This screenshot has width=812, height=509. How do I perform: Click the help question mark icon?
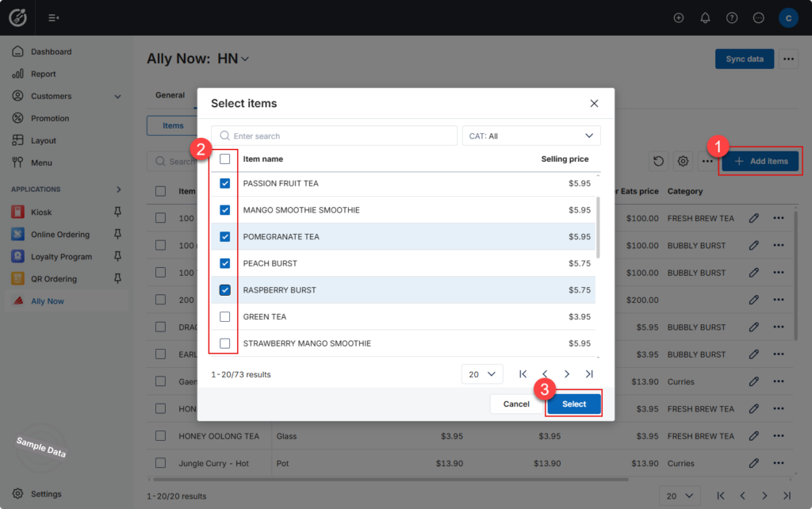point(732,18)
